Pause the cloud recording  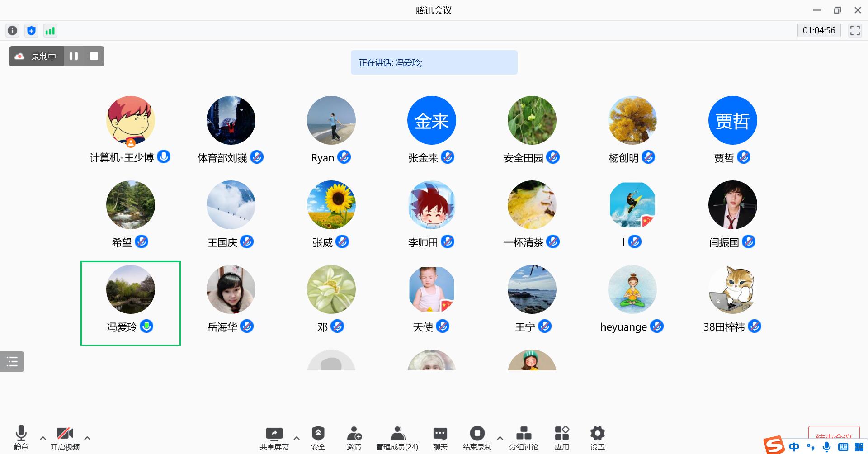pyautogui.click(x=74, y=56)
